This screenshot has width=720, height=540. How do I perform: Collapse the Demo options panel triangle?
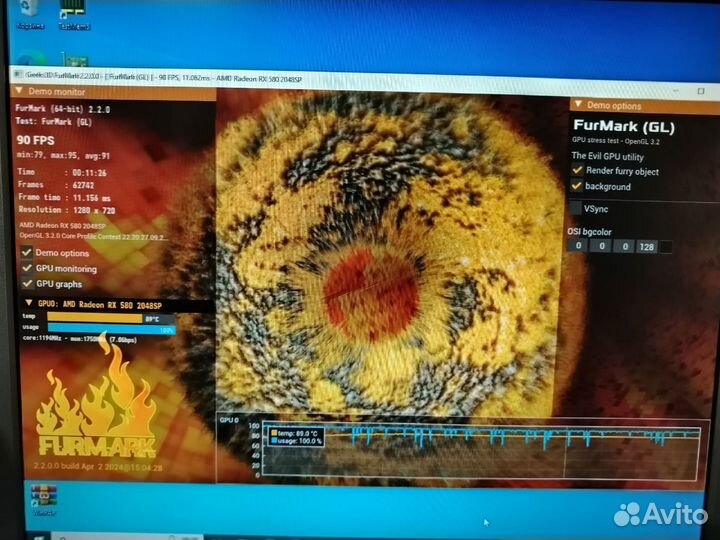(x=579, y=104)
